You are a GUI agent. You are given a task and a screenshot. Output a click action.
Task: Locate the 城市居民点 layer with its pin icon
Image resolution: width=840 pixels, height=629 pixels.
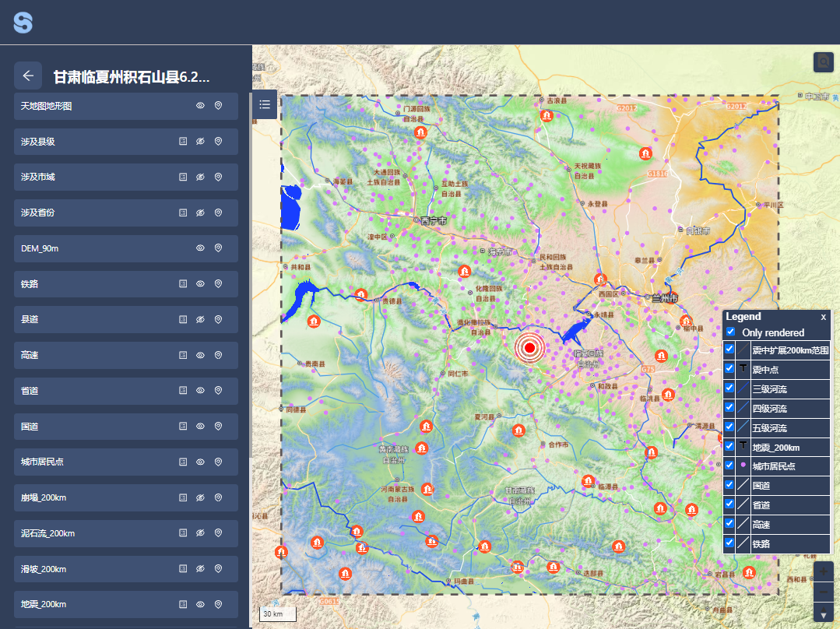[x=219, y=462]
